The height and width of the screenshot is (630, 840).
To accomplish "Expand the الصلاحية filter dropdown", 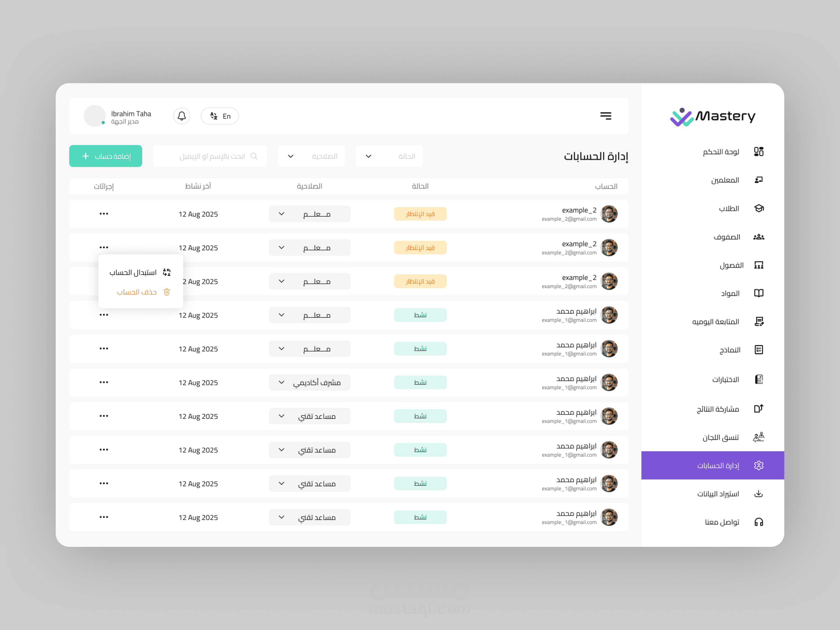I will [311, 156].
